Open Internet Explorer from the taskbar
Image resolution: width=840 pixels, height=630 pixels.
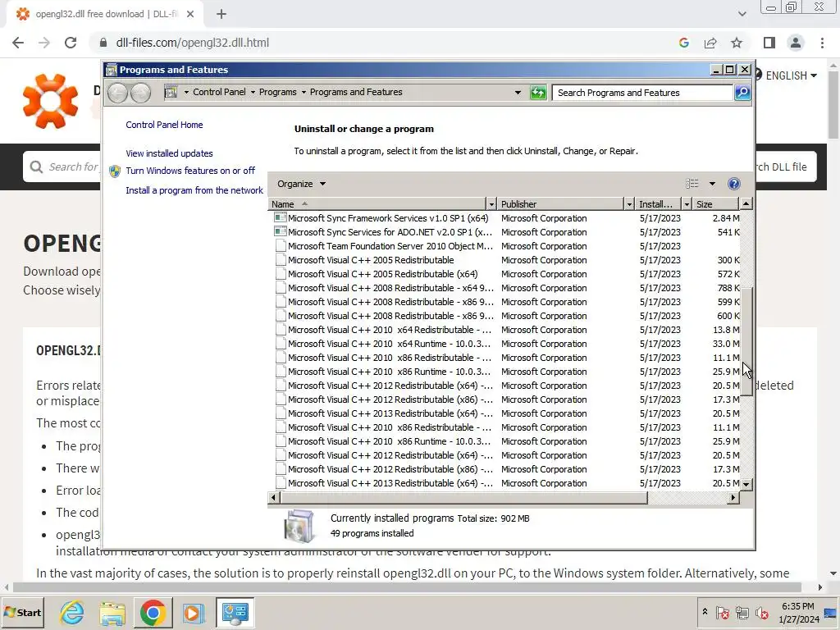(72, 612)
